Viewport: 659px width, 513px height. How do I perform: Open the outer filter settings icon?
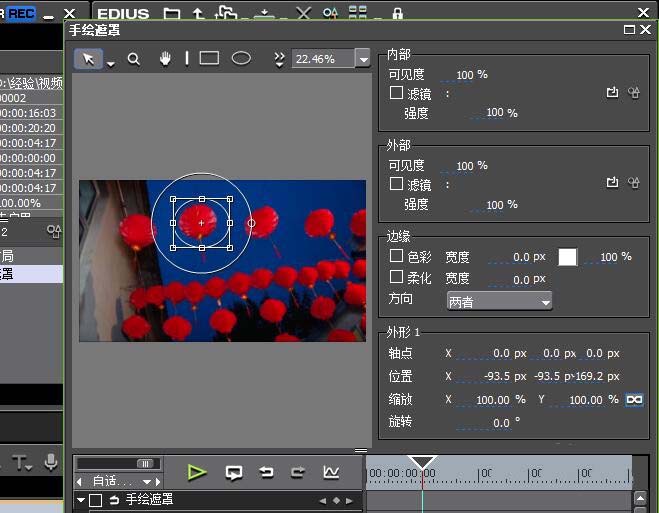click(x=634, y=182)
